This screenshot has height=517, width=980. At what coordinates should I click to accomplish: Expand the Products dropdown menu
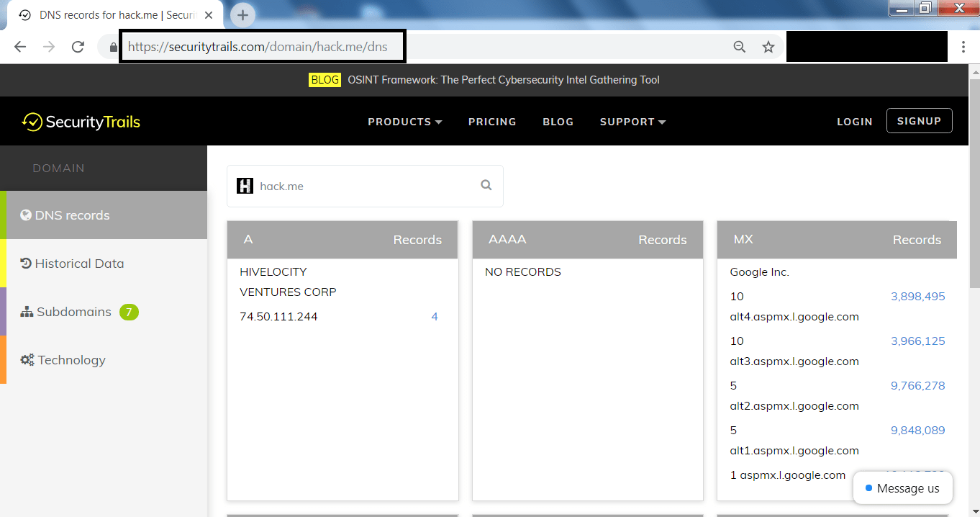click(x=405, y=122)
